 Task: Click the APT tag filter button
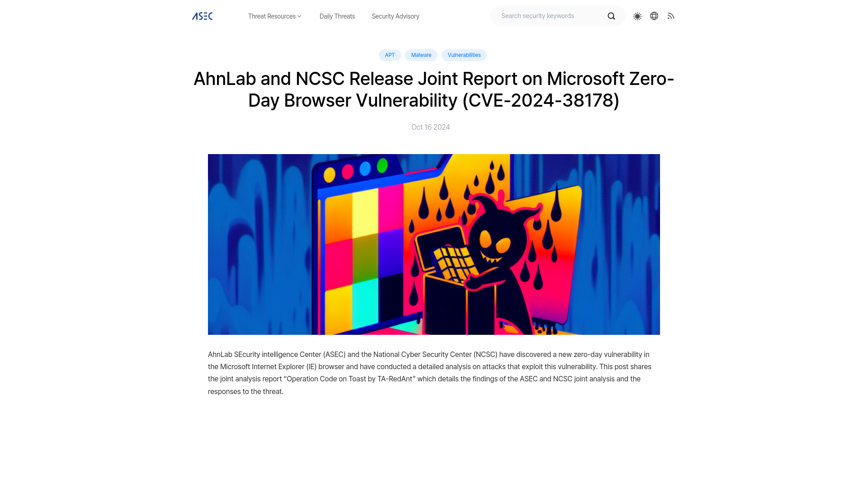pyautogui.click(x=389, y=55)
